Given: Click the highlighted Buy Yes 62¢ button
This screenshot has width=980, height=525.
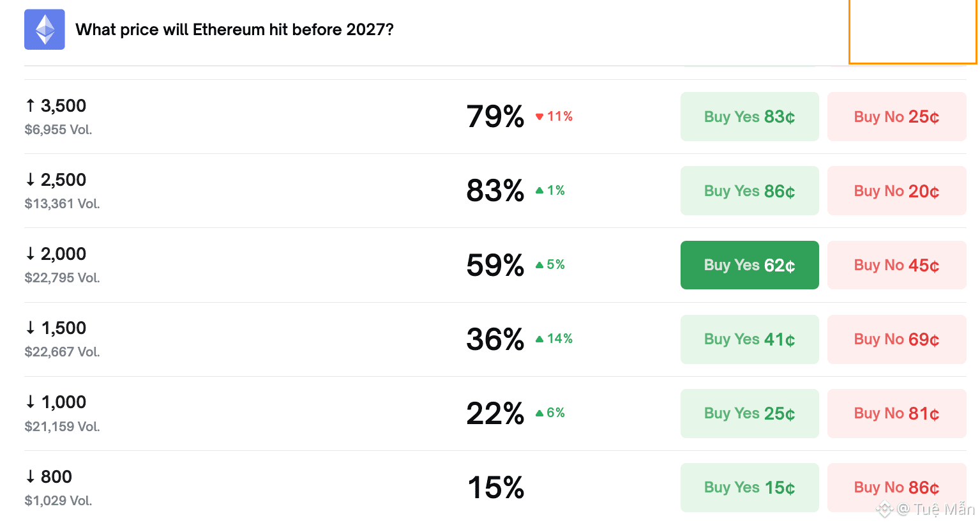Looking at the screenshot, I should (x=749, y=265).
